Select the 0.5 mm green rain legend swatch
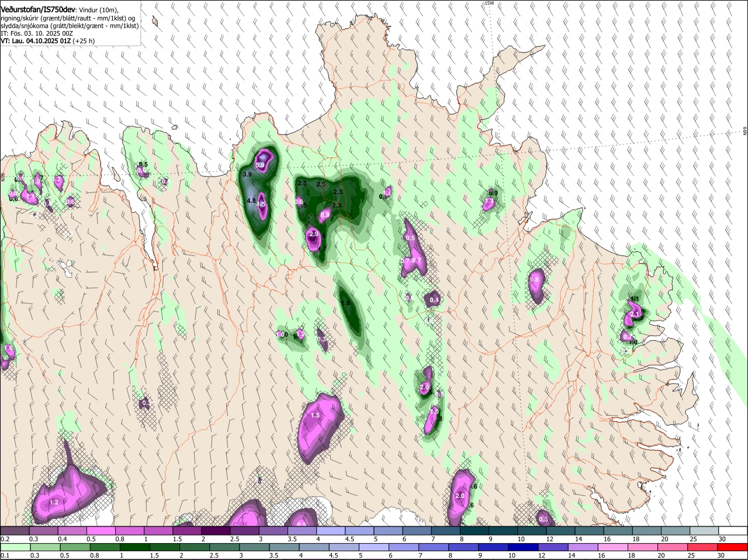The height and width of the screenshot is (560, 748). [74, 548]
